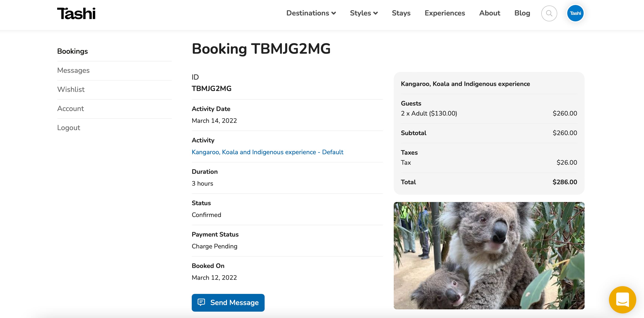Click the Duration label
The image size is (644, 318).
point(205,172)
